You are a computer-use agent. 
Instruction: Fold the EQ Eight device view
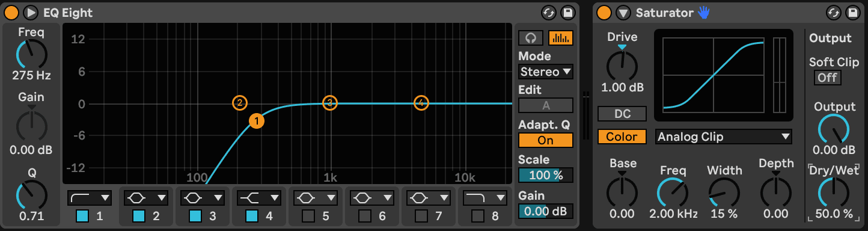pos(31,12)
